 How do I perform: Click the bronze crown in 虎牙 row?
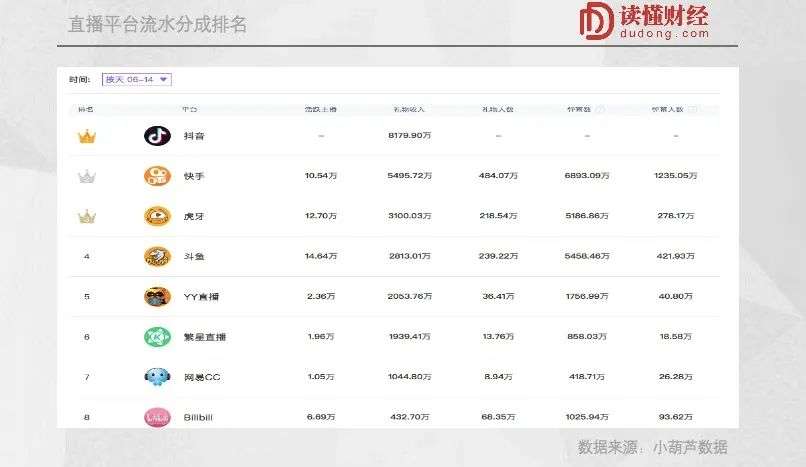86,217
